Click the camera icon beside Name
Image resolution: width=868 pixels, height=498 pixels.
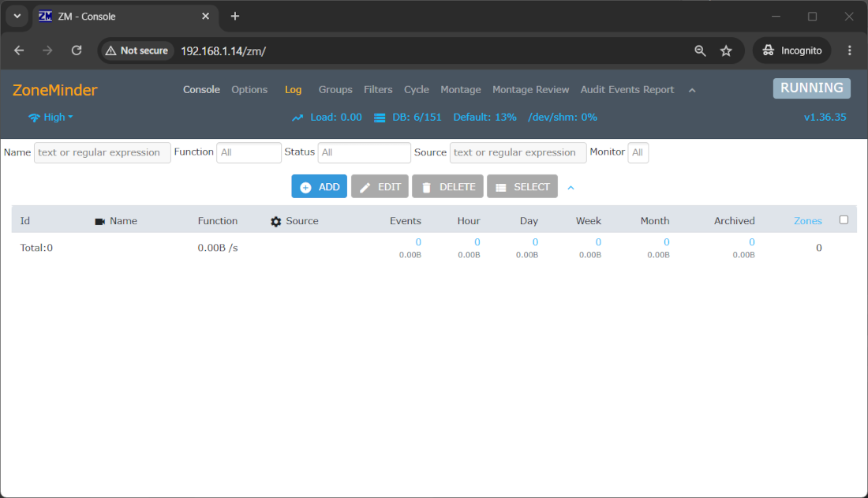click(99, 222)
